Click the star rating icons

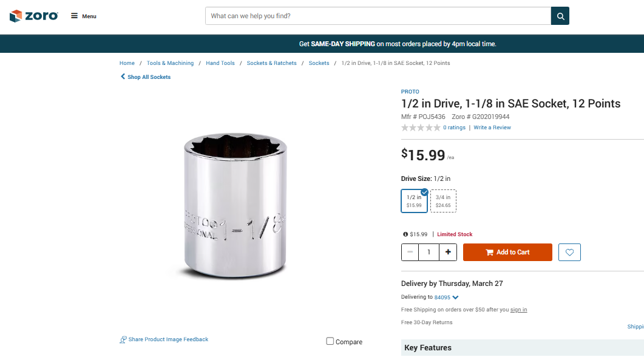(x=421, y=127)
